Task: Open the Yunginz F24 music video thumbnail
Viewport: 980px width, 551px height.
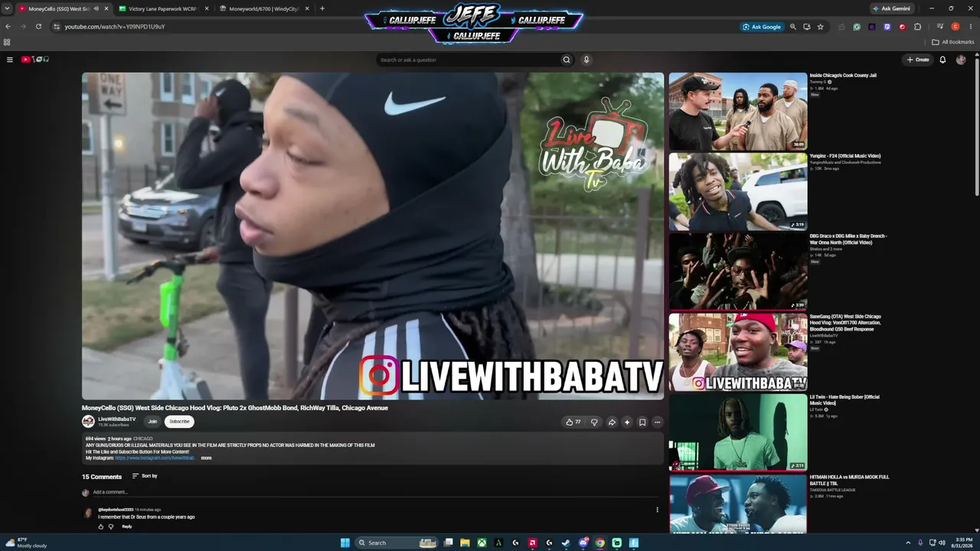Action: pos(738,192)
